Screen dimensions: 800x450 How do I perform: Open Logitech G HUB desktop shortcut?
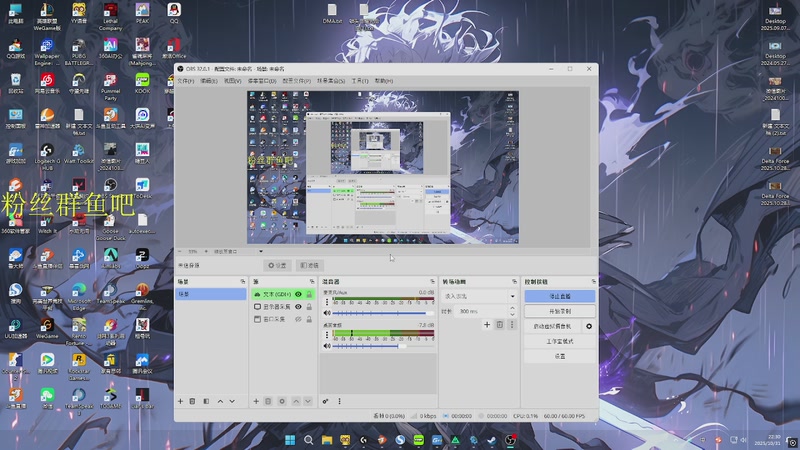pos(47,157)
